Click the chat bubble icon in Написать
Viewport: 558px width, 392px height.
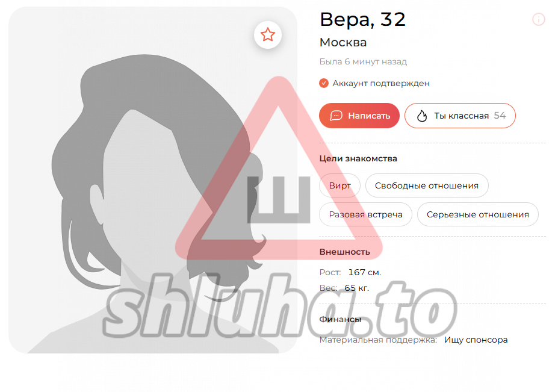tap(336, 116)
